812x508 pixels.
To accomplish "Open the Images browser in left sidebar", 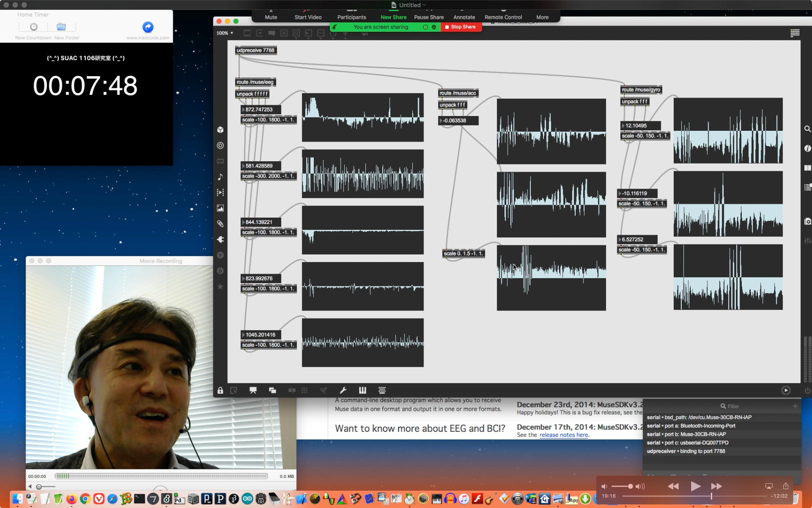I will pos(220,208).
